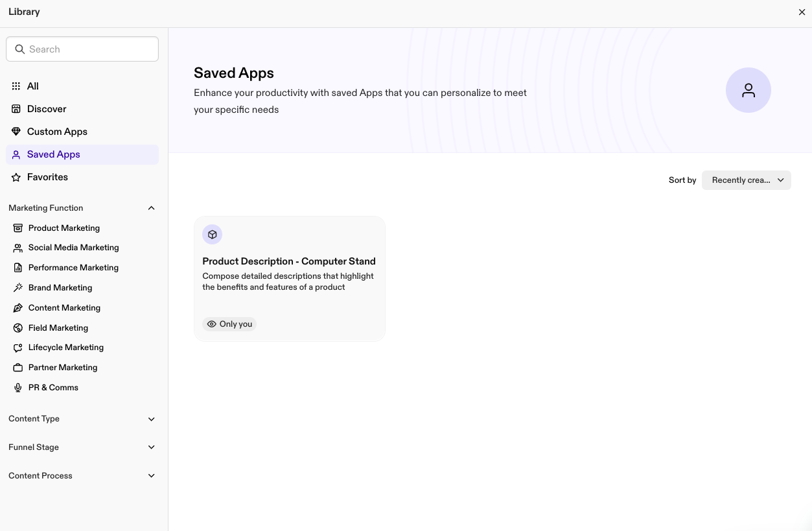Click the eye icon beside Only you
This screenshot has height=531, width=812.
click(x=211, y=324)
